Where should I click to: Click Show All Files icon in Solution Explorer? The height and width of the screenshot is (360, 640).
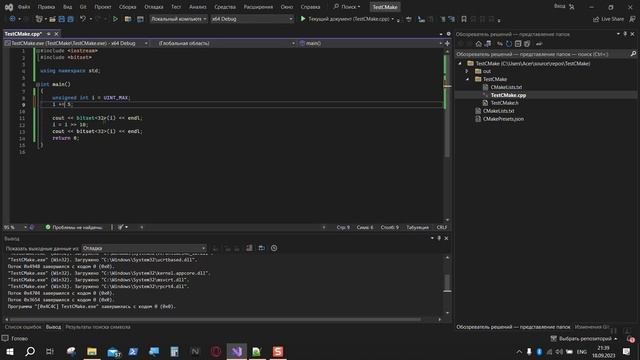527,44
